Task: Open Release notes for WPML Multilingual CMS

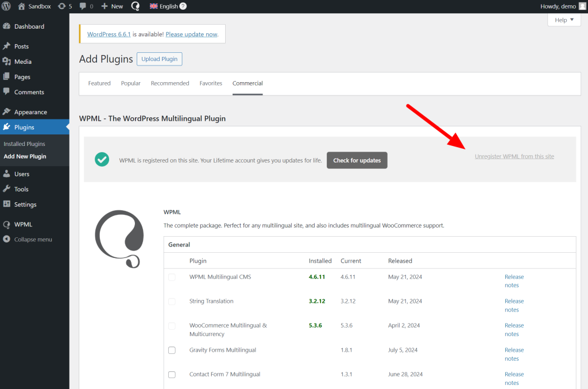Action: pyautogui.click(x=514, y=281)
